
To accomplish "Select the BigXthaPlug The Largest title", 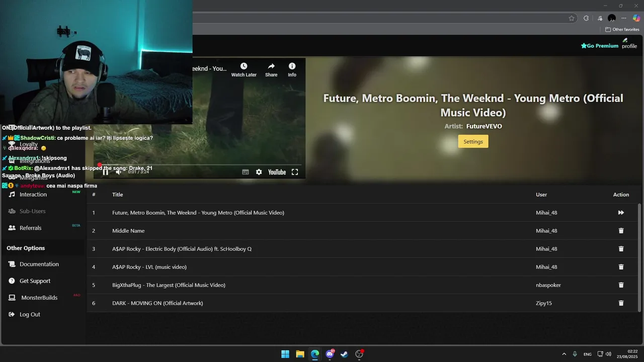I will [x=169, y=285].
